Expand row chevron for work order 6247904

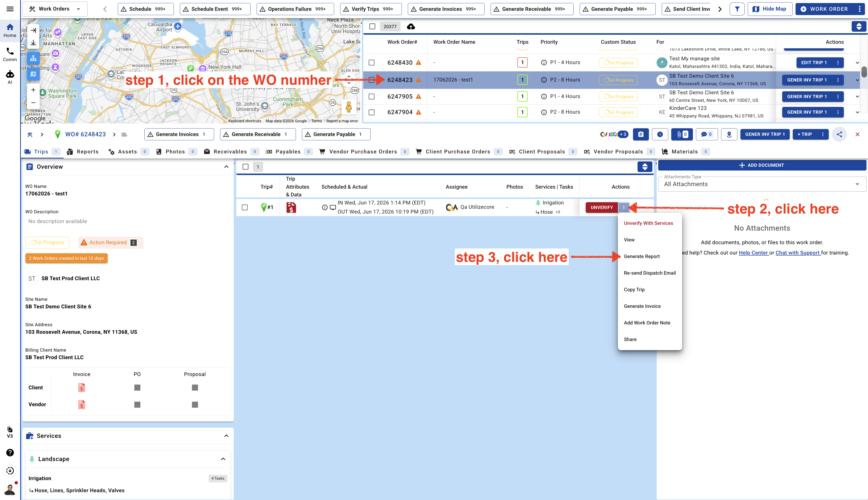tap(857, 112)
